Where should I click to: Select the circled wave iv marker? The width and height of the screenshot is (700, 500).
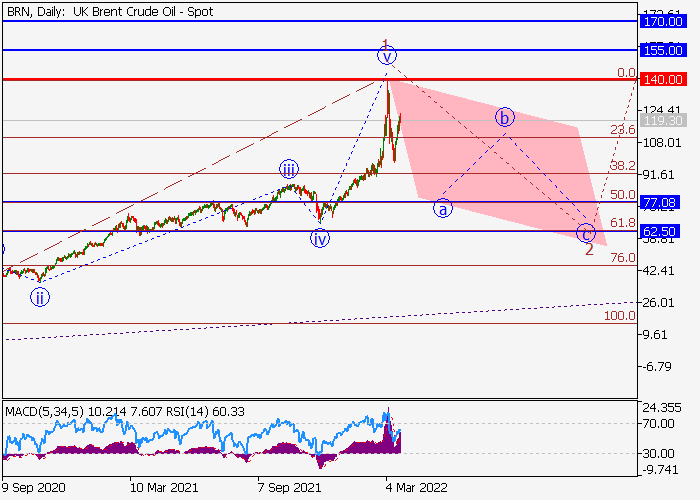pyautogui.click(x=320, y=238)
